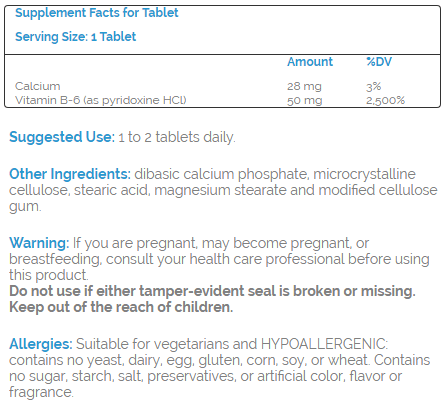The width and height of the screenshot is (448, 403).
Task: Click the word 'fragrance' at the end
Action: 41,392
